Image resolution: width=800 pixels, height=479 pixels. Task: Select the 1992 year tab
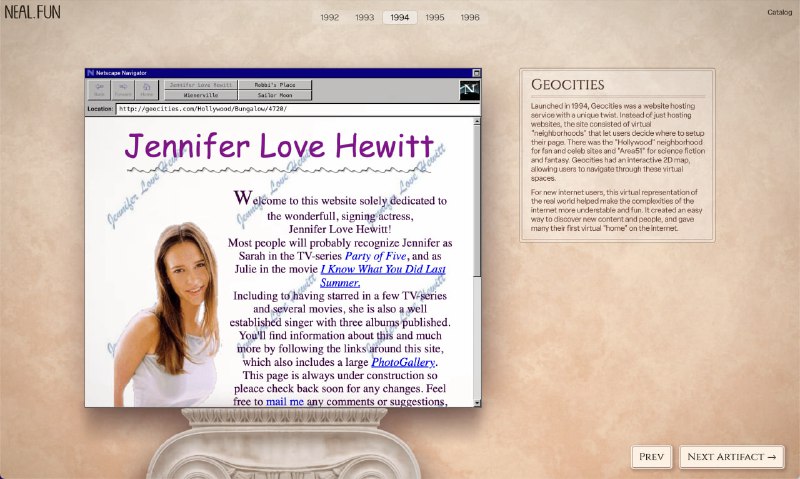click(x=330, y=17)
